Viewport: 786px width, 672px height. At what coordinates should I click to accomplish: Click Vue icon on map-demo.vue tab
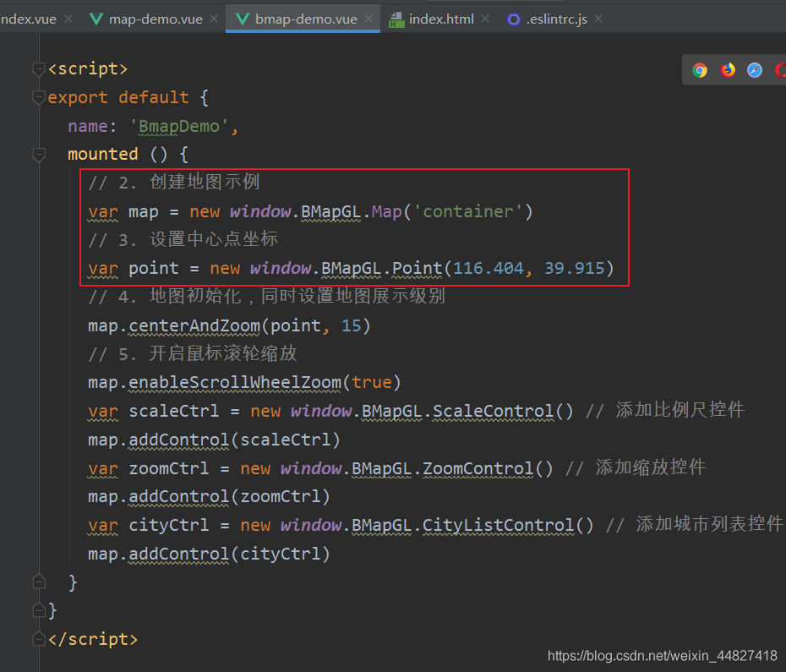96,19
